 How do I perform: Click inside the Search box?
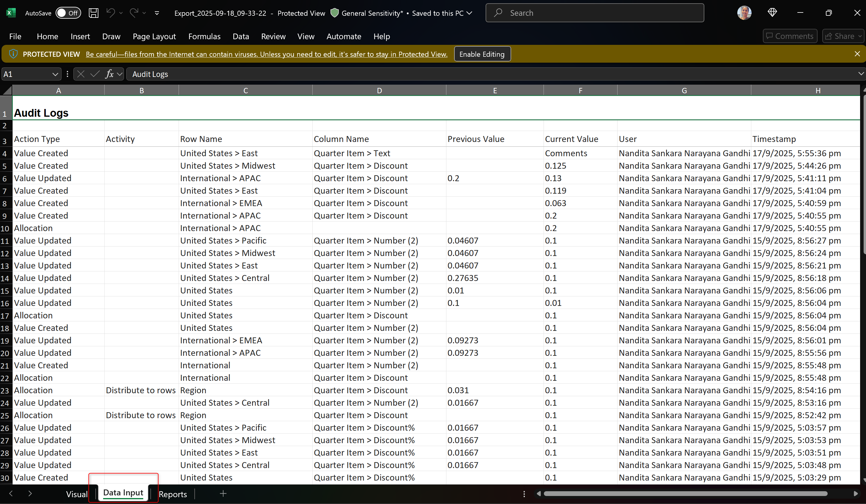click(x=594, y=13)
